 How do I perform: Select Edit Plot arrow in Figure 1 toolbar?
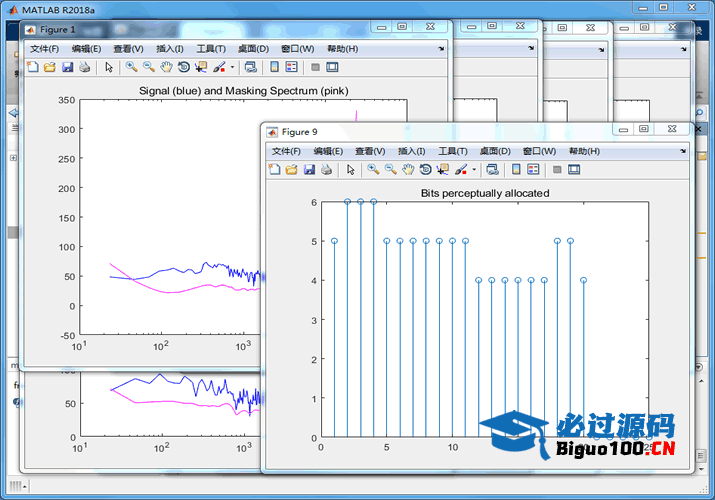(x=109, y=67)
